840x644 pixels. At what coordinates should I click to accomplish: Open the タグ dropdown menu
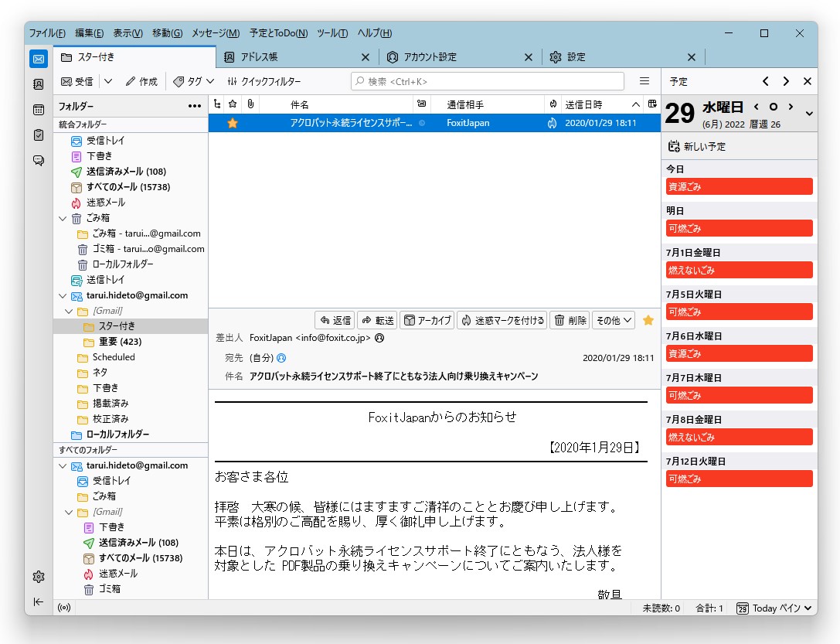[194, 81]
